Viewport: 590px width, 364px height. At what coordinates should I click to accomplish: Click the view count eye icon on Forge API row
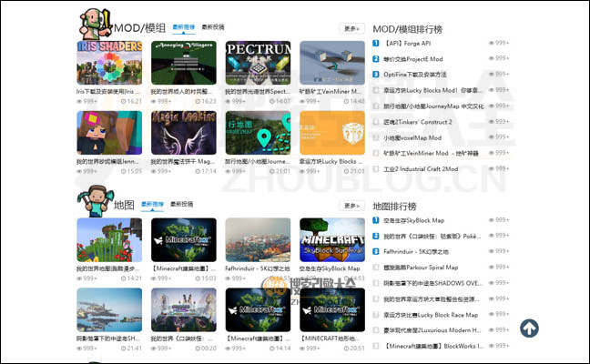click(x=491, y=43)
